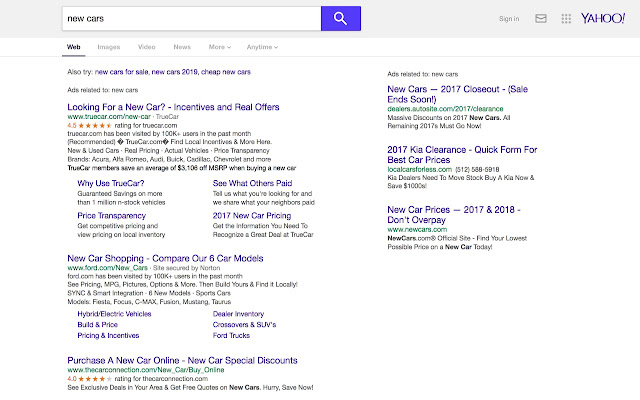Switch to the News tab
This screenshot has width=640, height=400.
pyautogui.click(x=182, y=47)
